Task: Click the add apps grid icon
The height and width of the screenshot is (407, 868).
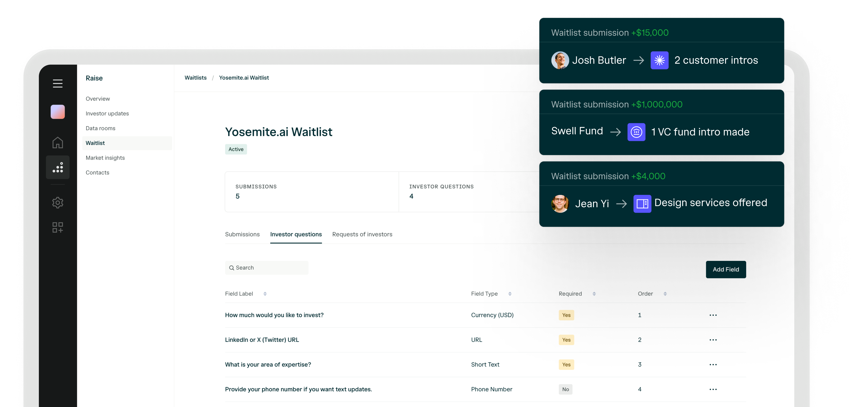Action: 58,227
